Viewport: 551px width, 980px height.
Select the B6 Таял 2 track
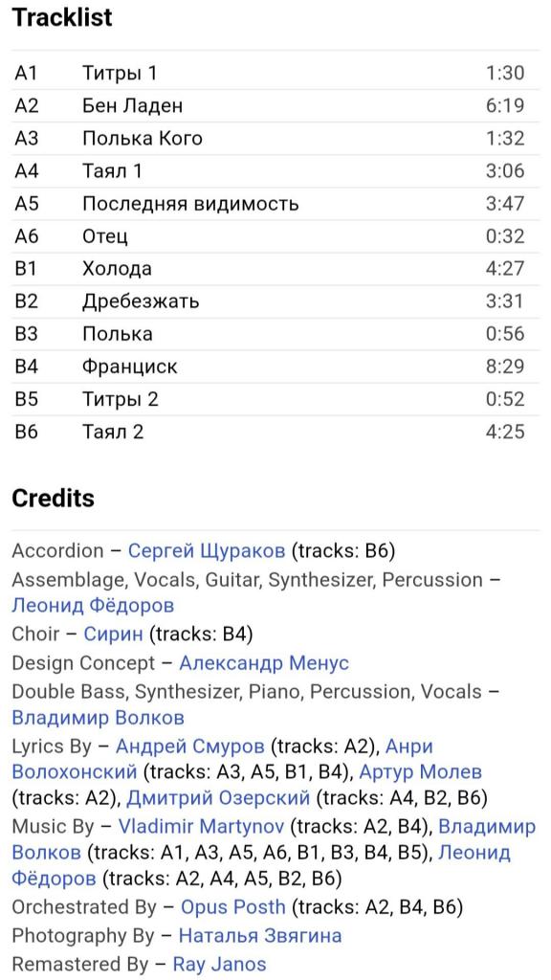[275, 432]
